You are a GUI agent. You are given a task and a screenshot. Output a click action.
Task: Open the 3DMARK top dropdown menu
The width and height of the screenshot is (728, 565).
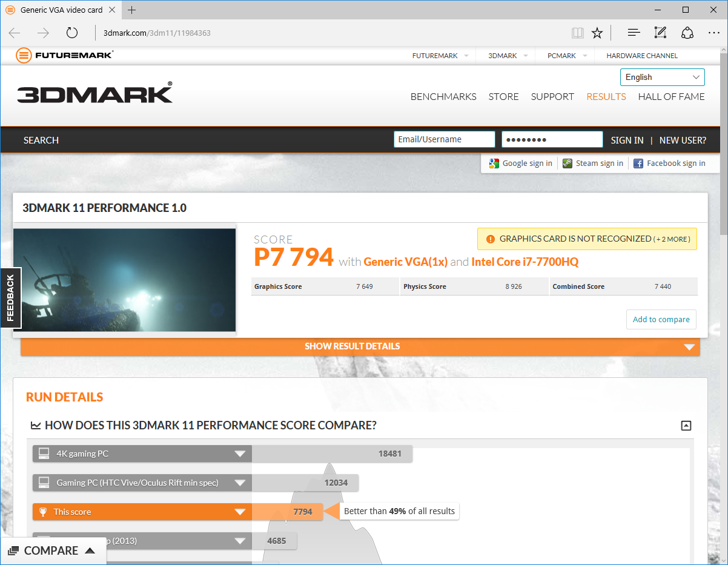[508, 56]
